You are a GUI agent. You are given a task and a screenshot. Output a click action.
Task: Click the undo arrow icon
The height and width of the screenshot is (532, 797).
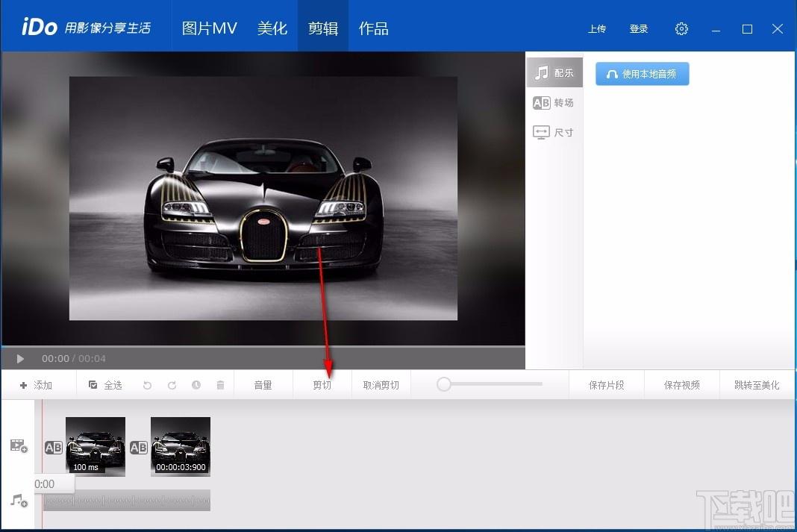148,385
